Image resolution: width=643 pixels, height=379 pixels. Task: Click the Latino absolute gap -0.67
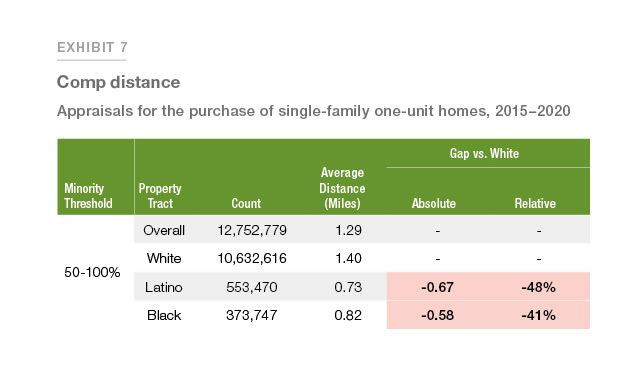438,287
